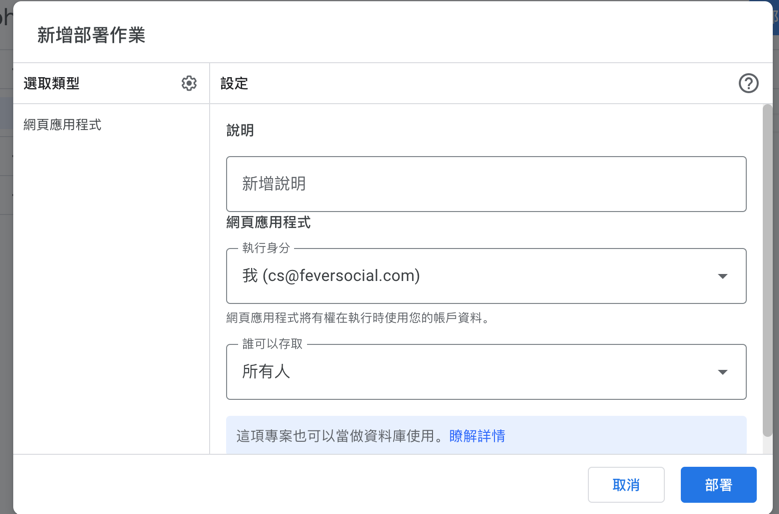Click the 新增說明 description input field

(x=486, y=184)
